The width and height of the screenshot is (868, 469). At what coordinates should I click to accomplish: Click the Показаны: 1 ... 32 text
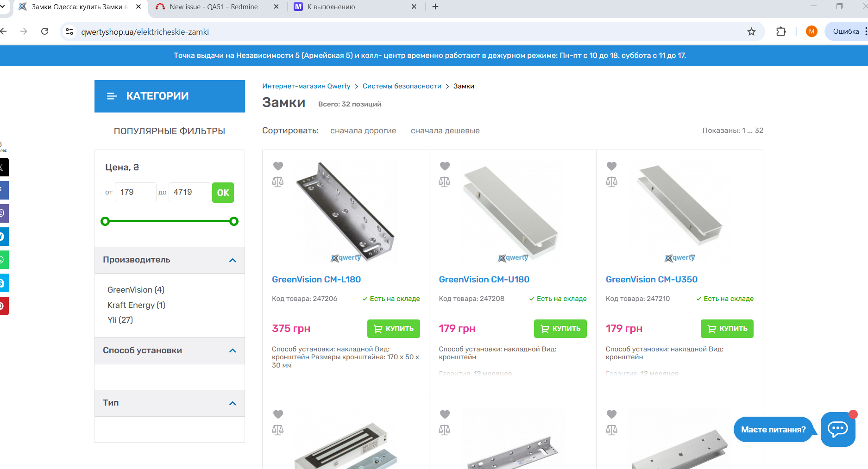[733, 131]
